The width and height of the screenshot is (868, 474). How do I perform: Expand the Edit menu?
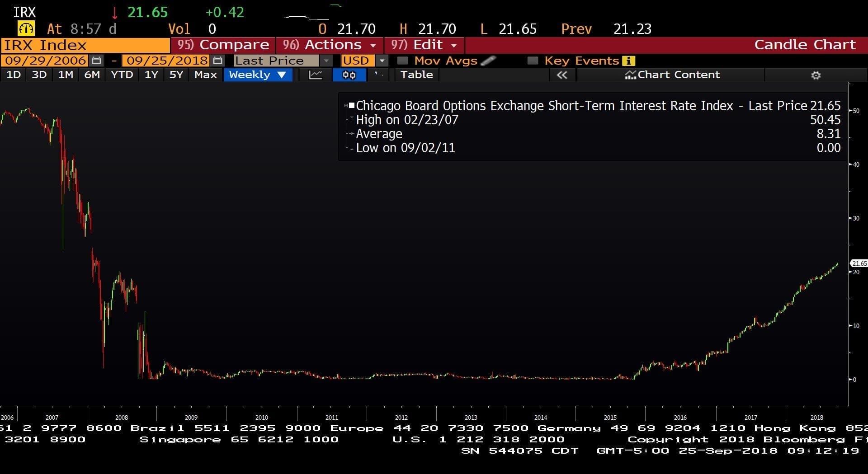[424, 45]
